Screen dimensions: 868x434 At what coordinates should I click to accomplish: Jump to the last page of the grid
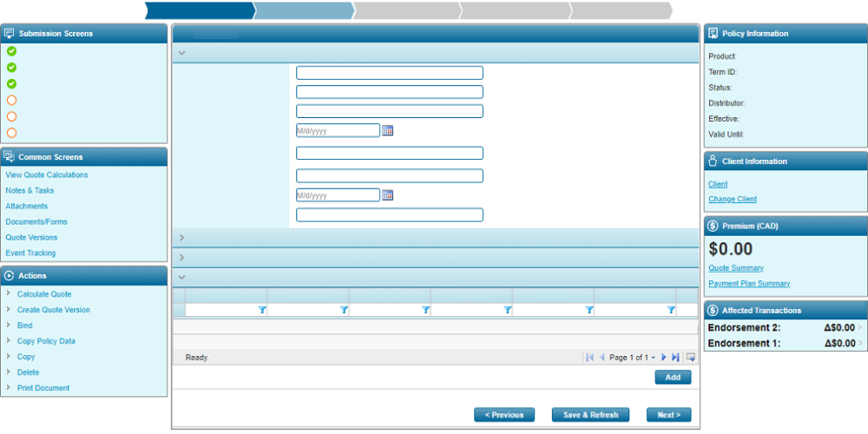click(x=675, y=358)
